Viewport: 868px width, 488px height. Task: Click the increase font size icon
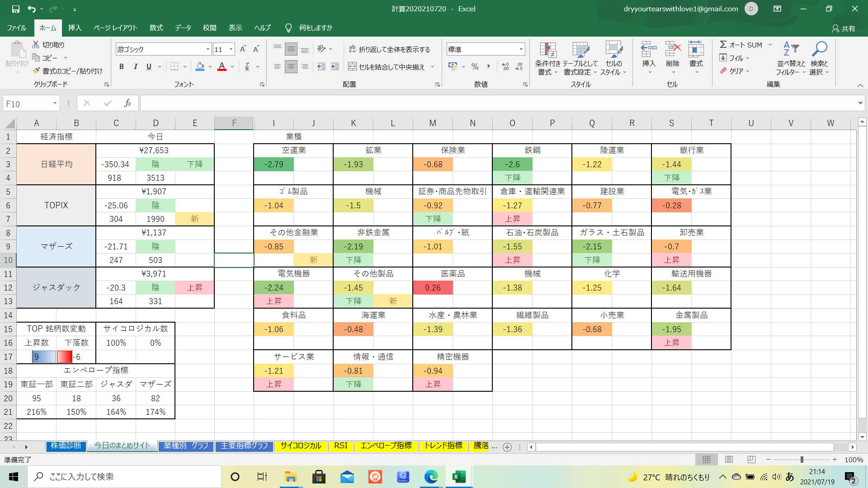click(x=243, y=49)
